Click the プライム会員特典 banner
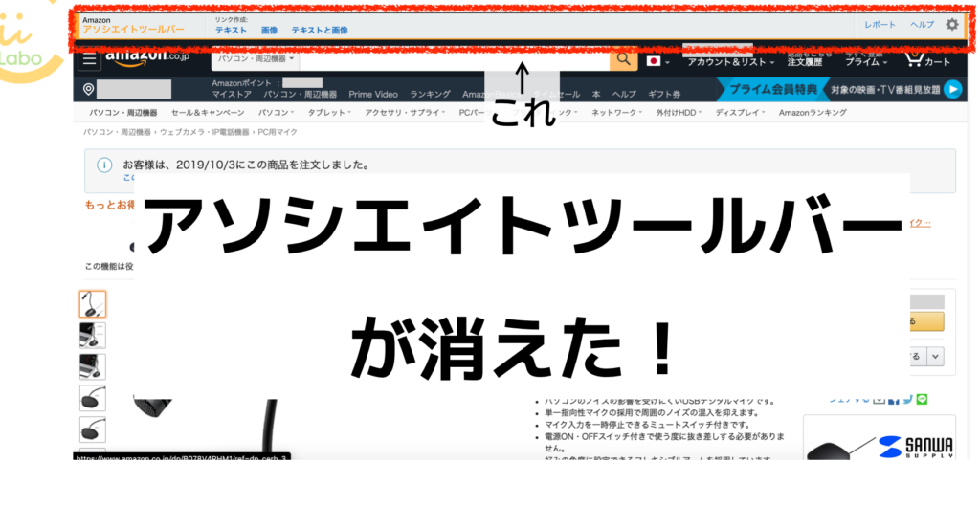 click(772, 89)
